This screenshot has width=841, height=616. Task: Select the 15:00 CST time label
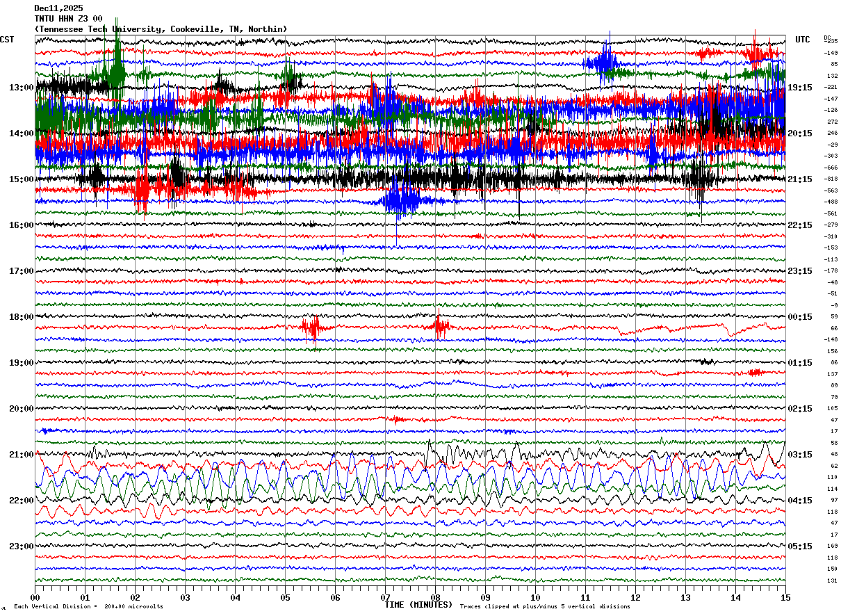(22, 179)
